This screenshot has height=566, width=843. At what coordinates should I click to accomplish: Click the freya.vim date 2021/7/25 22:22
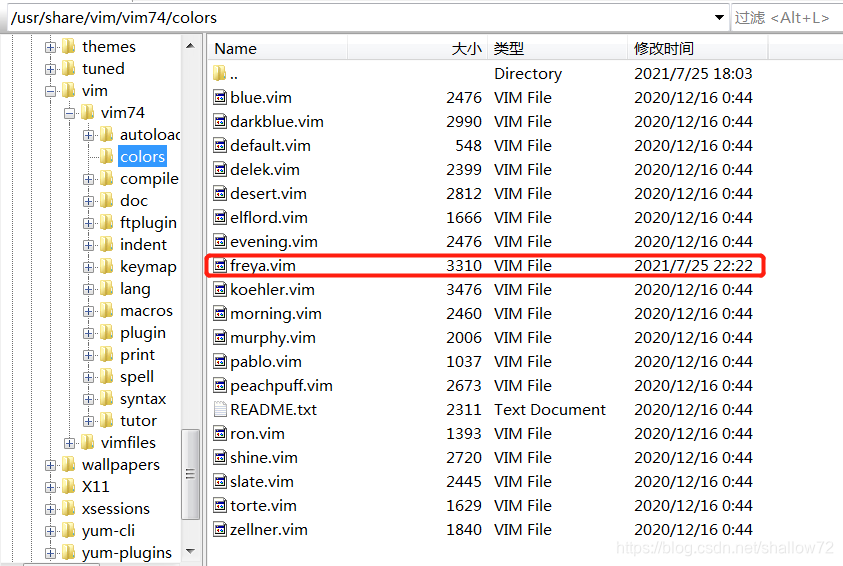click(x=694, y=266)
